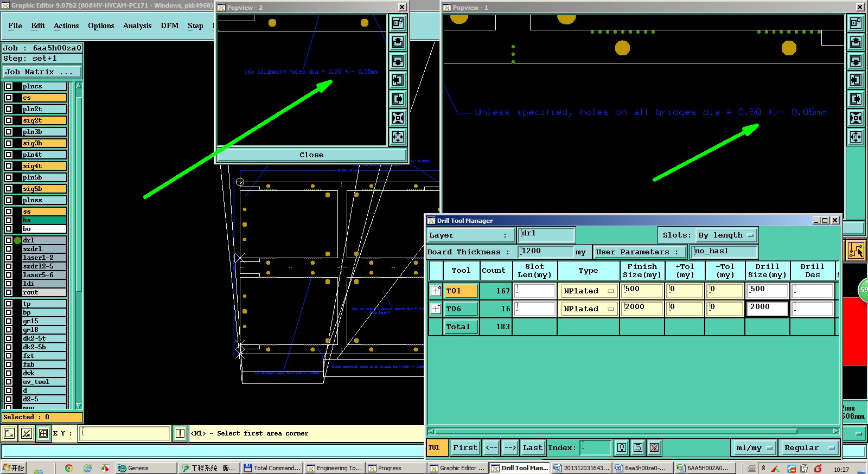Open the Analysis menu
The height and width of the screenshot is (474, 868).
click(x=137, y=25)
